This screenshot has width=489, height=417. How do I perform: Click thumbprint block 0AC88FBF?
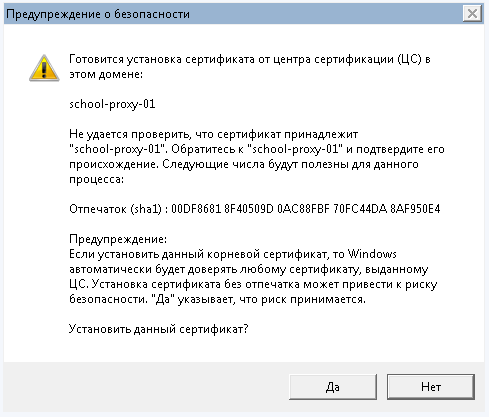tap(303, 209)
